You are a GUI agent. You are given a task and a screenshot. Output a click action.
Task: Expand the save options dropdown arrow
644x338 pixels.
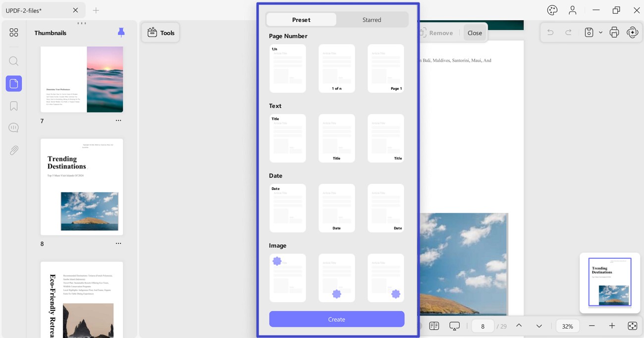(600, 33)
